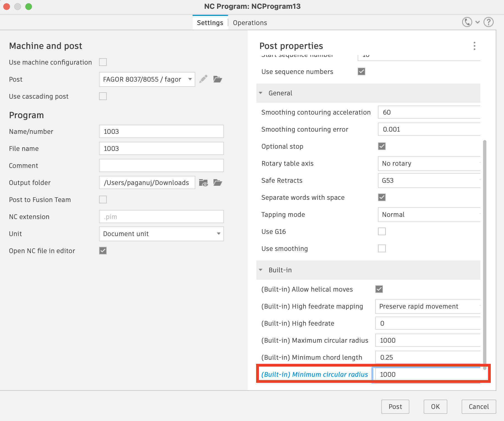Screen dimensions: 504x421
Task: Select the Settings tab
Action: (x=210, y=23)
